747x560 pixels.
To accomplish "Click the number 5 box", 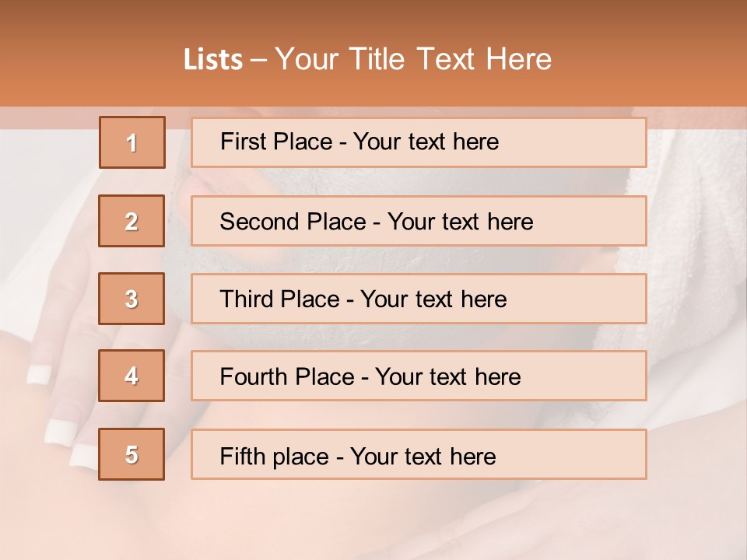I will 132,454.
